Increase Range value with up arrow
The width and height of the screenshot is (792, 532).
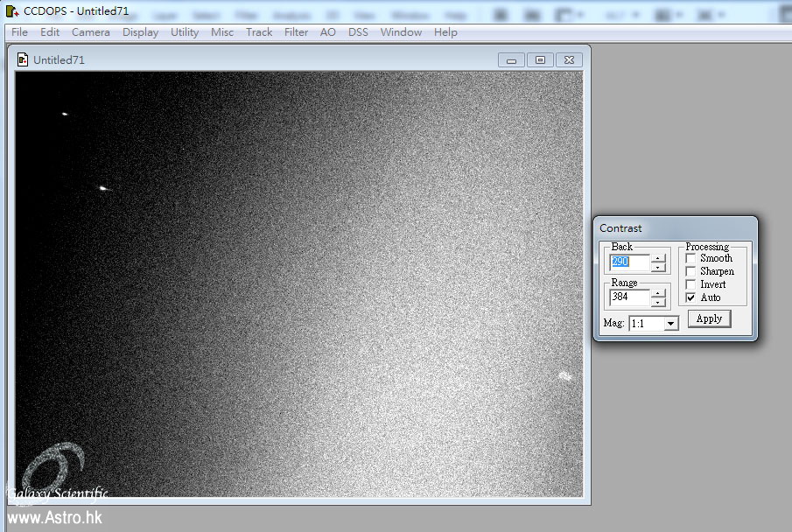pos(658,293)
